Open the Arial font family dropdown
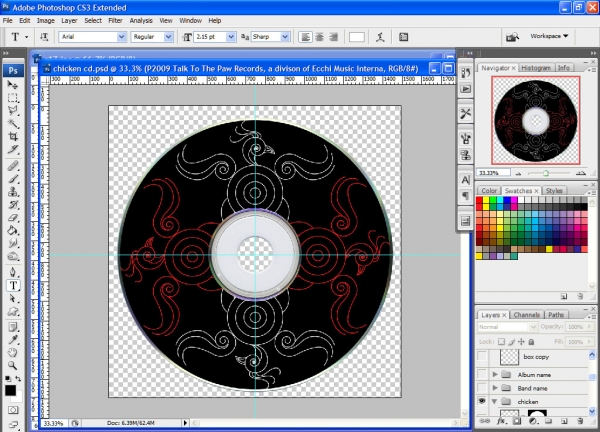This screenshot has width=600, height=432. [x=121, y=37]
